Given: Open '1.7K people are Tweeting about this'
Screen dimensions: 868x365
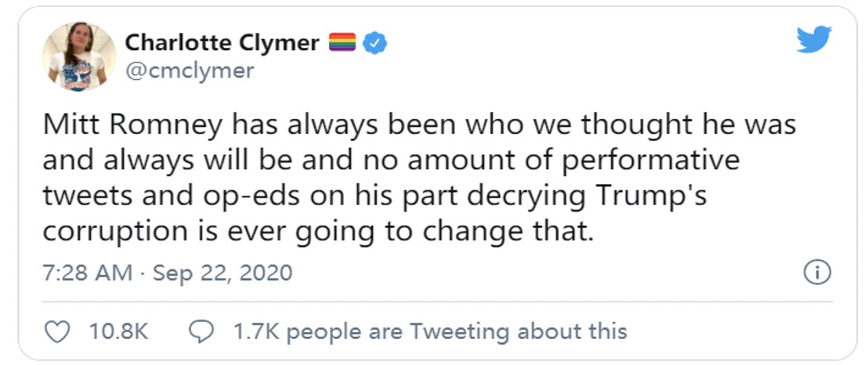Looking at the screenshot, I should (x=430, y=332).
